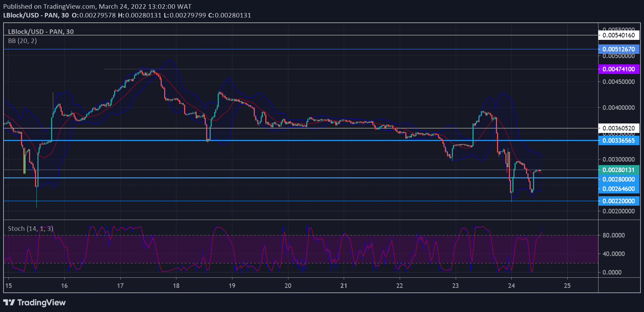Click date 21 on the time axis

click(x=344, y=286)
